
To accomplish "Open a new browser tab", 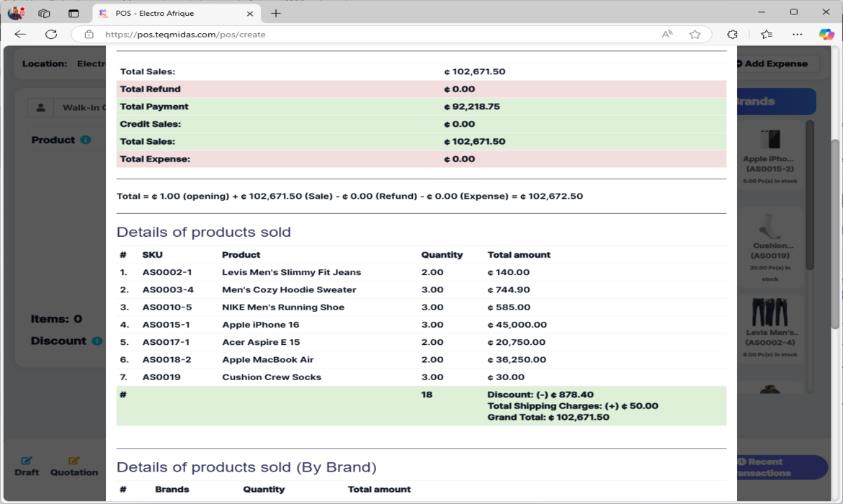I will pyautogui.click(x=276, y=13).
